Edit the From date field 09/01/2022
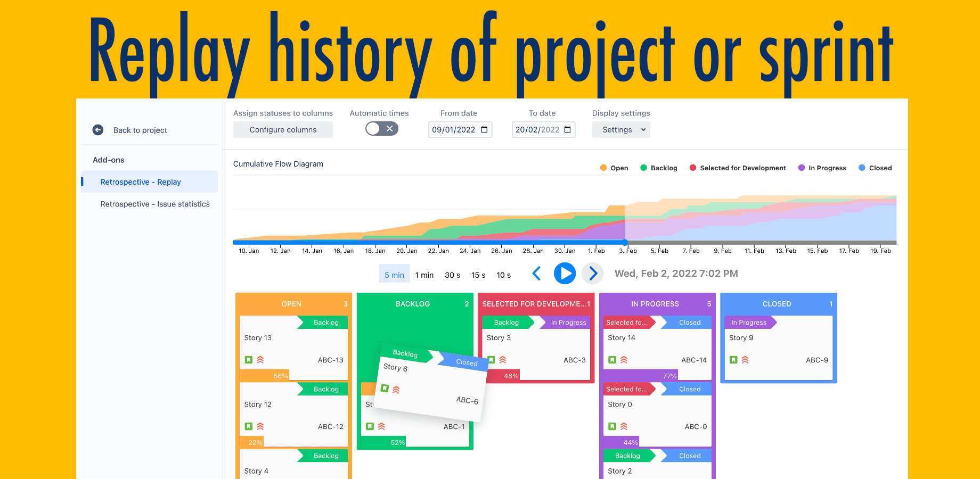Image resolution: width=980 pixels, height=479 pixels. (460, 129)
